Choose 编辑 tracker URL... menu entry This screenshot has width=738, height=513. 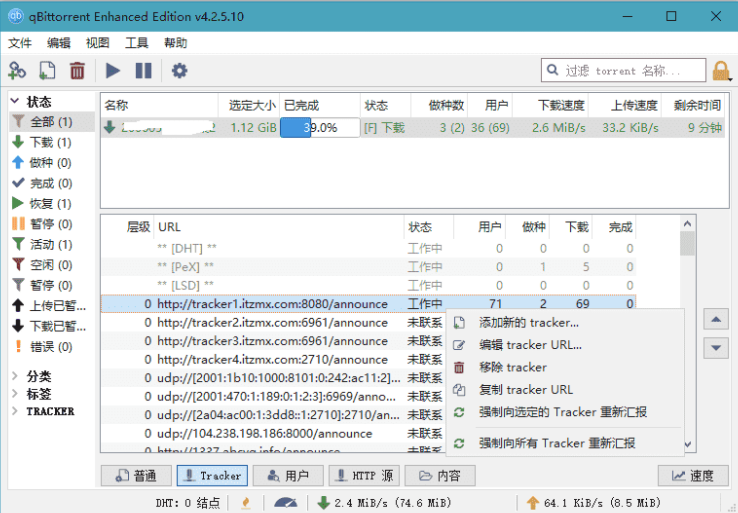click(x=565, y=345)
